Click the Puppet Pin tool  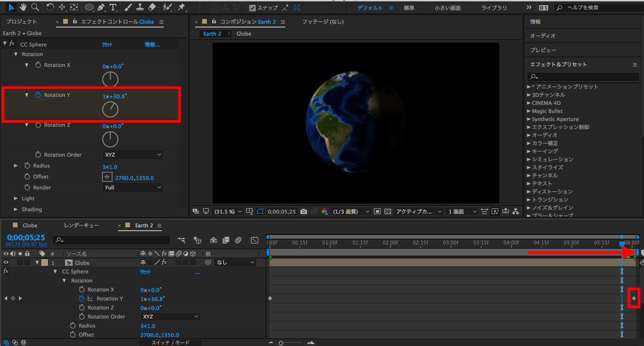pyautogui.click(x=181, y=7)
